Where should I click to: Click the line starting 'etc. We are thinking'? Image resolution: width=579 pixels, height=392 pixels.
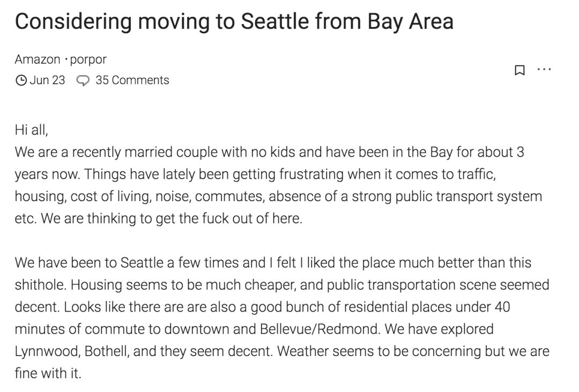tap(158, 219)
